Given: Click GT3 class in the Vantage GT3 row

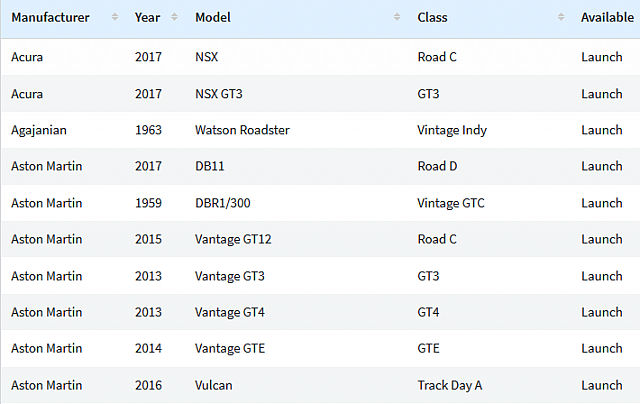Looking at the screenshot, I should click(428, 276).
